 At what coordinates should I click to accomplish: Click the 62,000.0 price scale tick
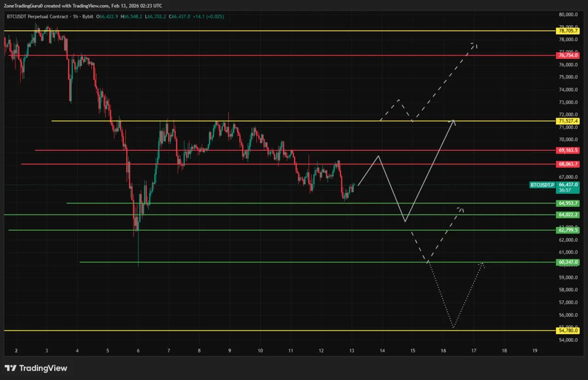[x=568, y=240]
